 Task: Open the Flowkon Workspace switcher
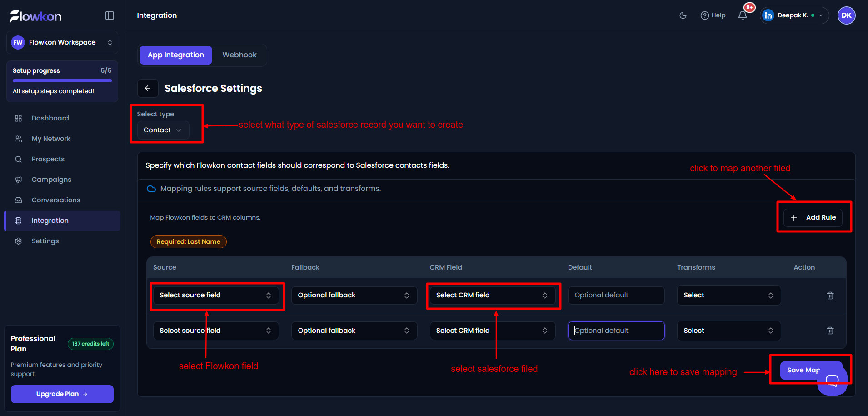(x=62, y=43)
